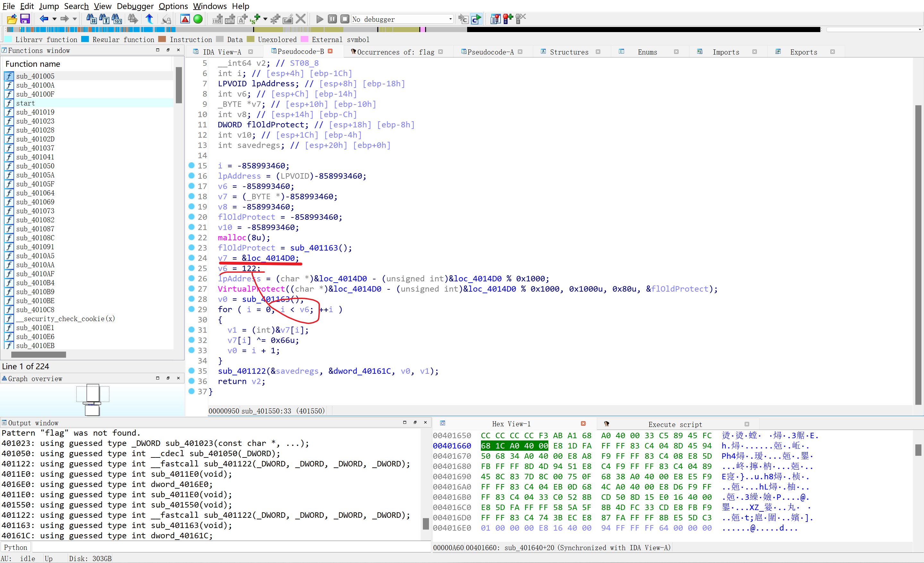This screenshot has width=924, height=563.
Task: Open the Debugger menu
Action: point(135,6)
